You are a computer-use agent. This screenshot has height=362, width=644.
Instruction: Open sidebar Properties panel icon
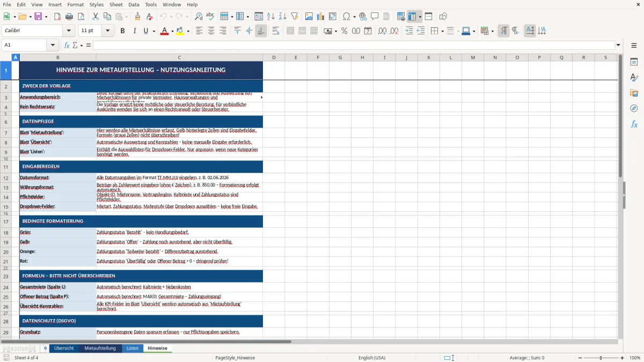tap(634, 62)
